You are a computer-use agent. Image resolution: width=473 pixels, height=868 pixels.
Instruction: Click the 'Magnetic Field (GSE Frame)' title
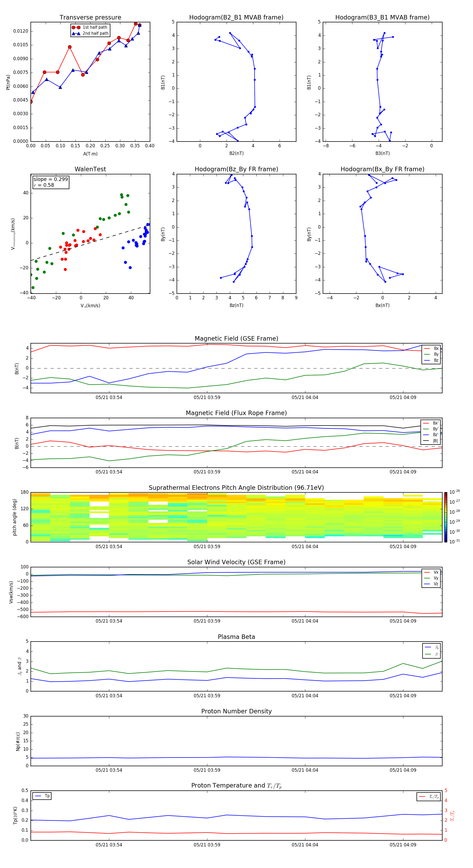click(x=236, y=339)
